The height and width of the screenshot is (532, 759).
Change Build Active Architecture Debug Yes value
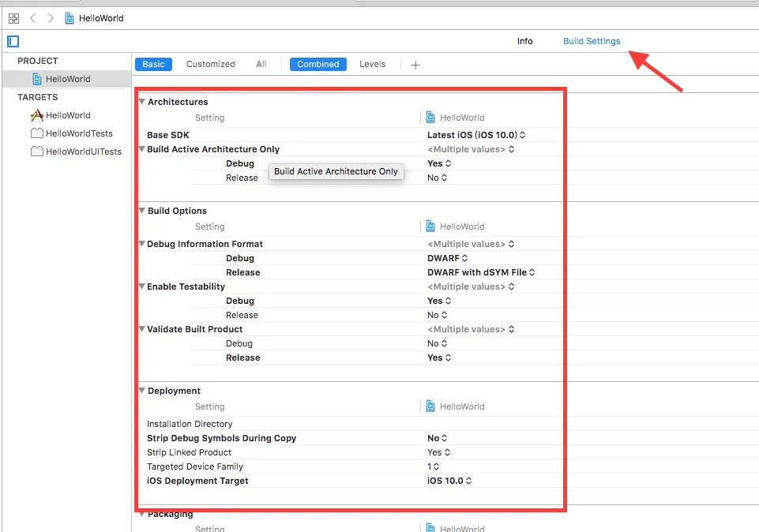click(x=438, y=163)
